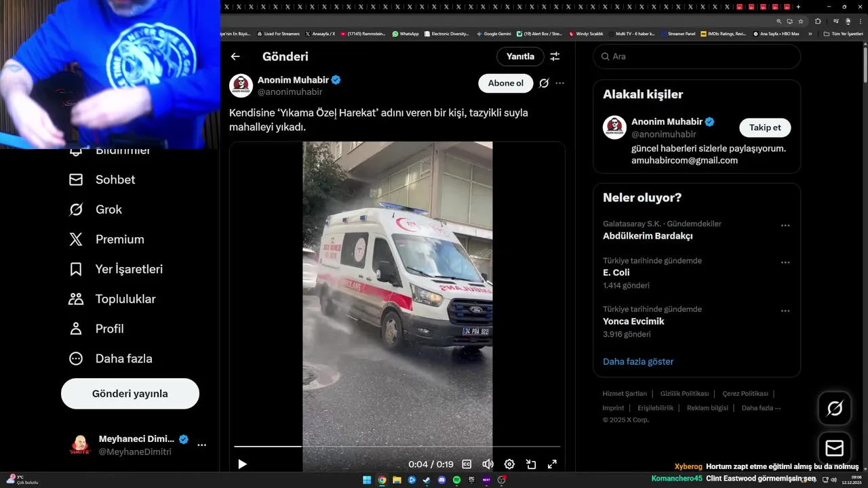The height and width of the screenshot is (488, 868).
Task: Open a new browser tab
Action: (x=798, y=7)
